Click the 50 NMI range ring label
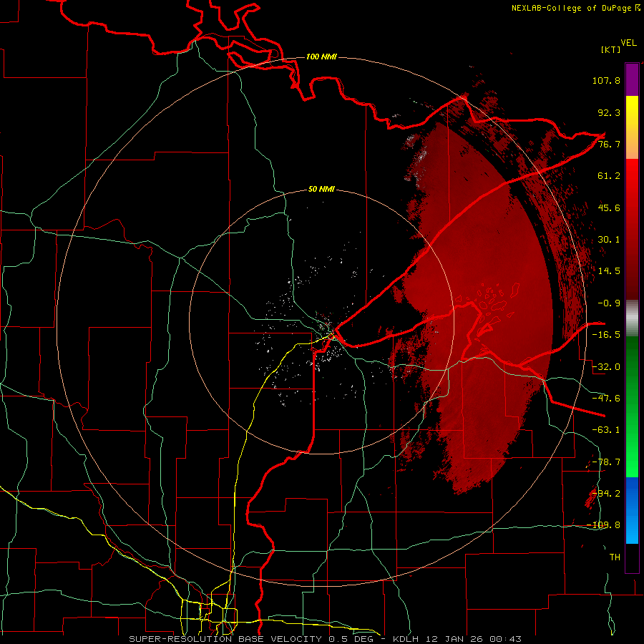Image resolution: width=644 pixels, height=644 pixels. [321, 189]
